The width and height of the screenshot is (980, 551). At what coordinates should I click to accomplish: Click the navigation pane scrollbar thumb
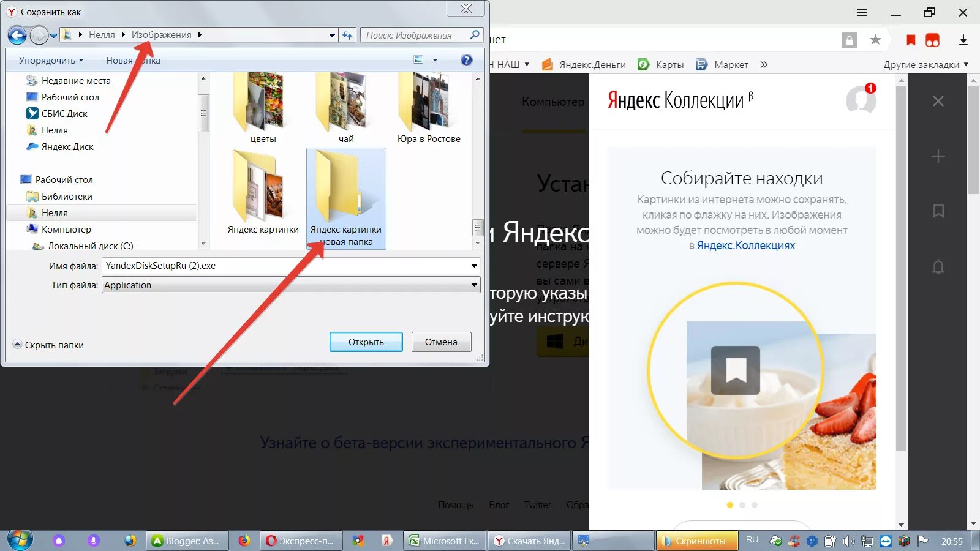point(204,113)
